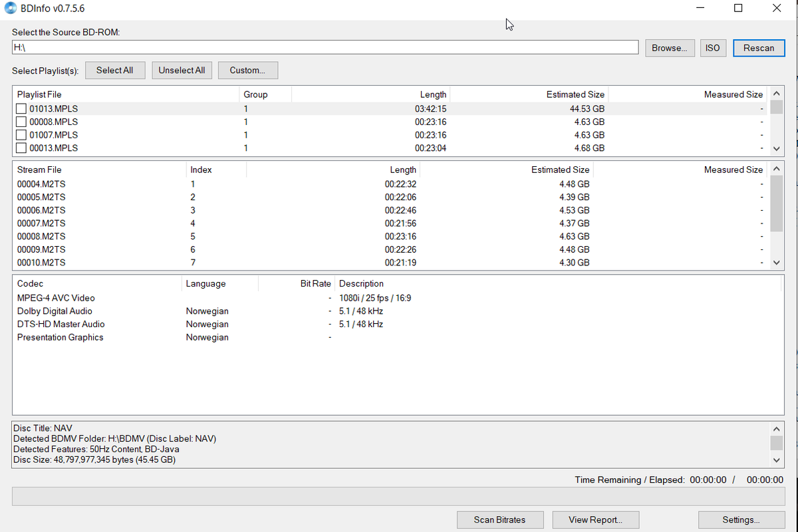The width and height of the screenshot is (798, 532).
Task: Sort playlists by Group column header
Action: point(265,94)
